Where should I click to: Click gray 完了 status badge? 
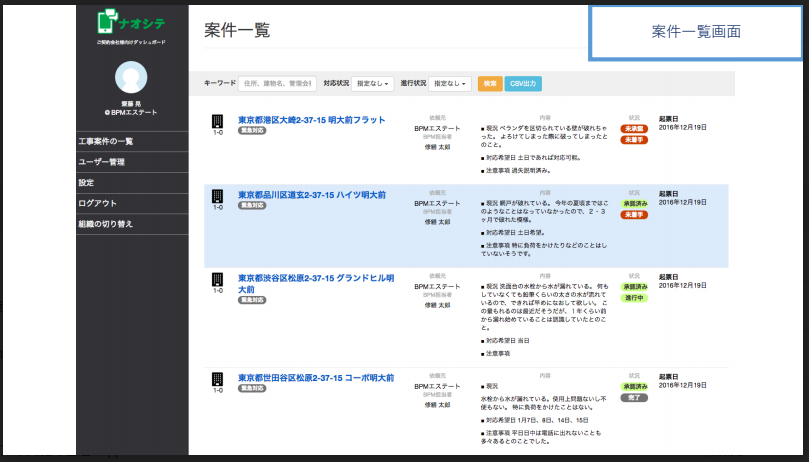pyautogui.click(x=634, y=397)
